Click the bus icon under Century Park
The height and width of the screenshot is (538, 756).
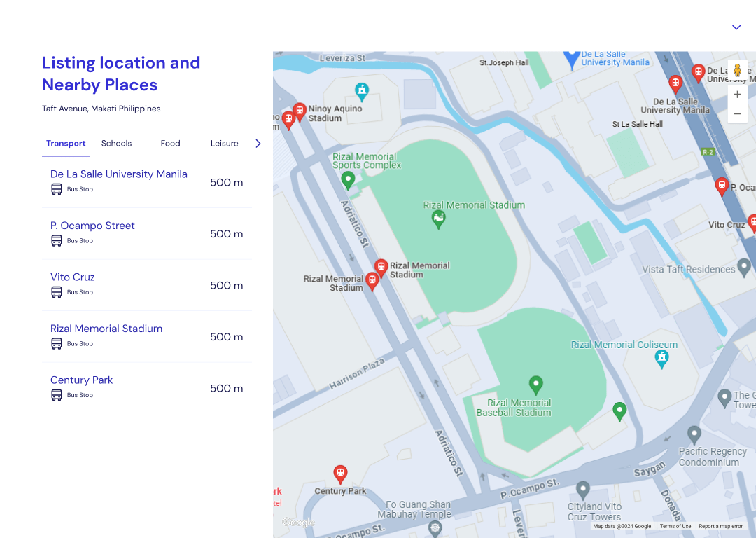click(57, 395)
